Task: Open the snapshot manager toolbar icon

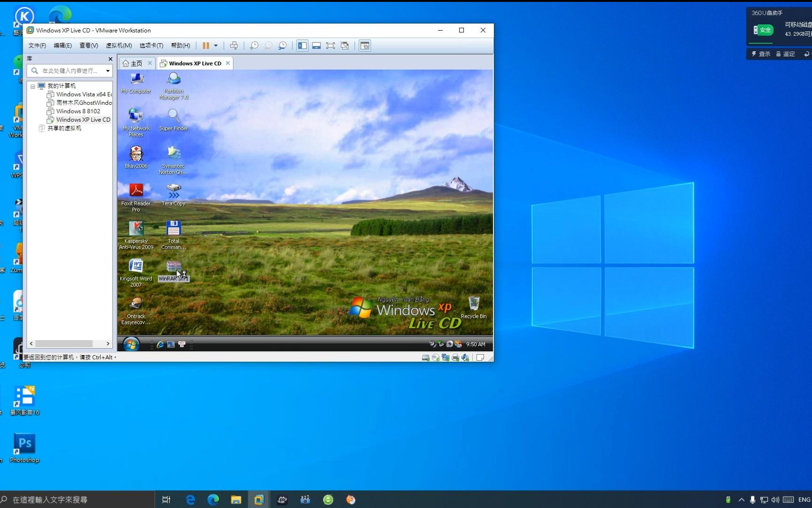Action: point(282,46)
